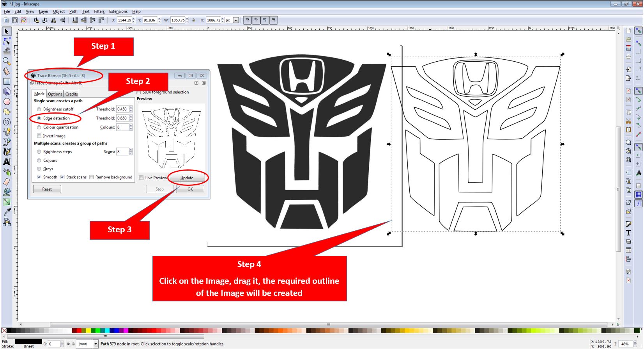Image resolution: width=644 pixels, height=349 pixels.
Task: Select the Measure ruler tool
Action: [x=7, y=71]
